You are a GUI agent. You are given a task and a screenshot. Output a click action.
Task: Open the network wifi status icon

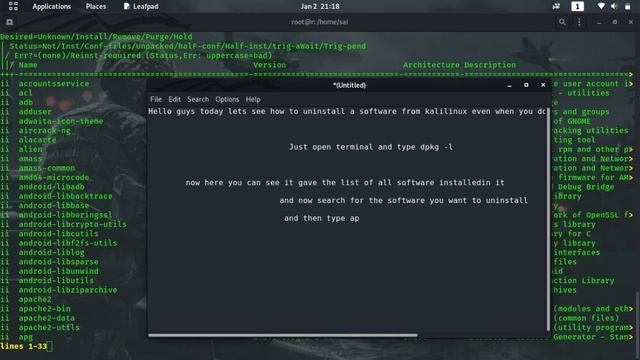click(x=601, y=7)
